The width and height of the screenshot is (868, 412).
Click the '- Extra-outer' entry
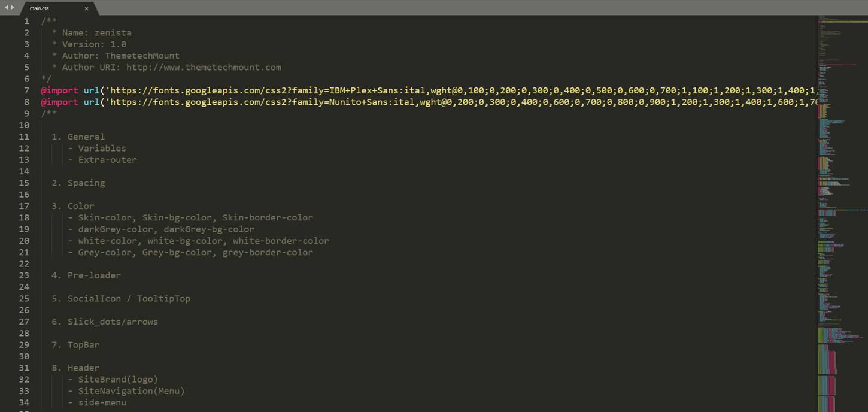tap(102, 160)
